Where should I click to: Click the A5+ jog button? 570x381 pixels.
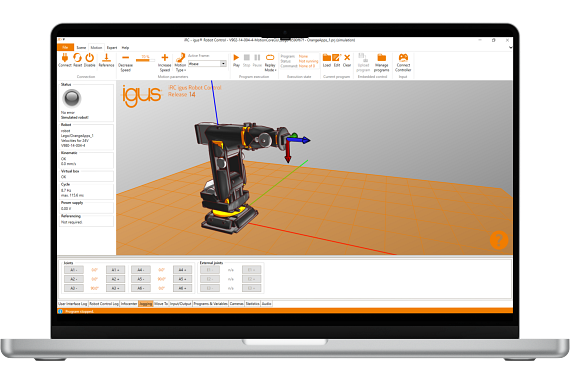click(x=182, y=279)
